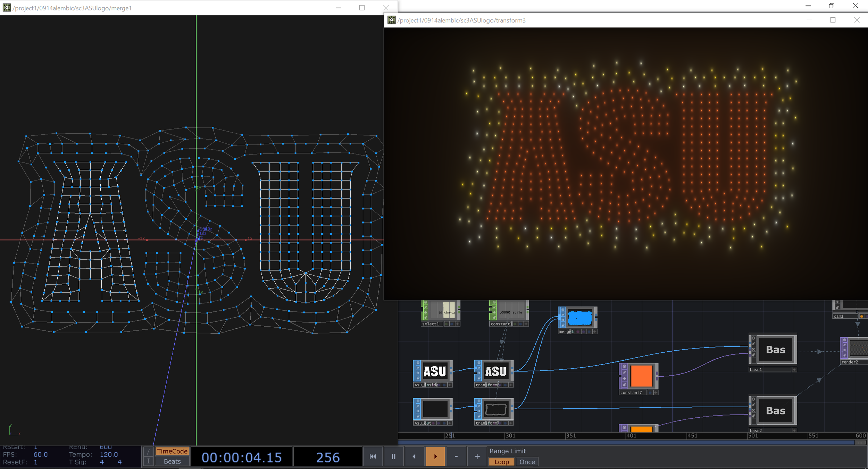Click the orange play forward button
Viewport: 868px width, 469px height.
(435, 457)
